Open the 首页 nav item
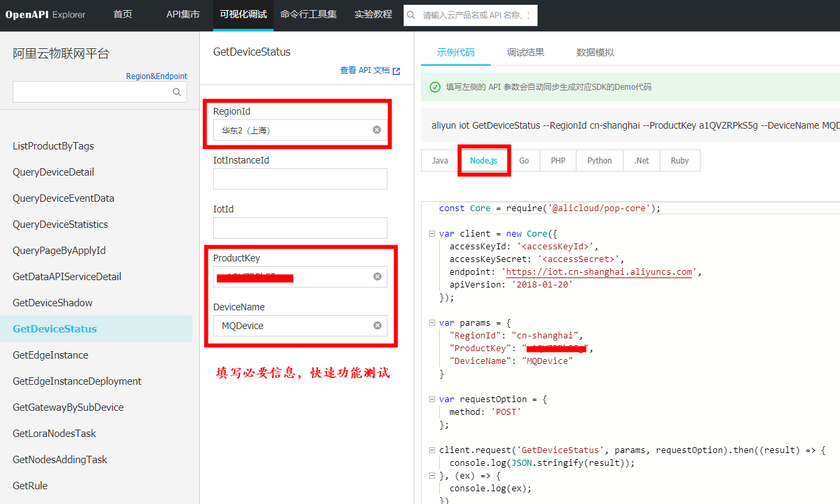 [123, 14]
